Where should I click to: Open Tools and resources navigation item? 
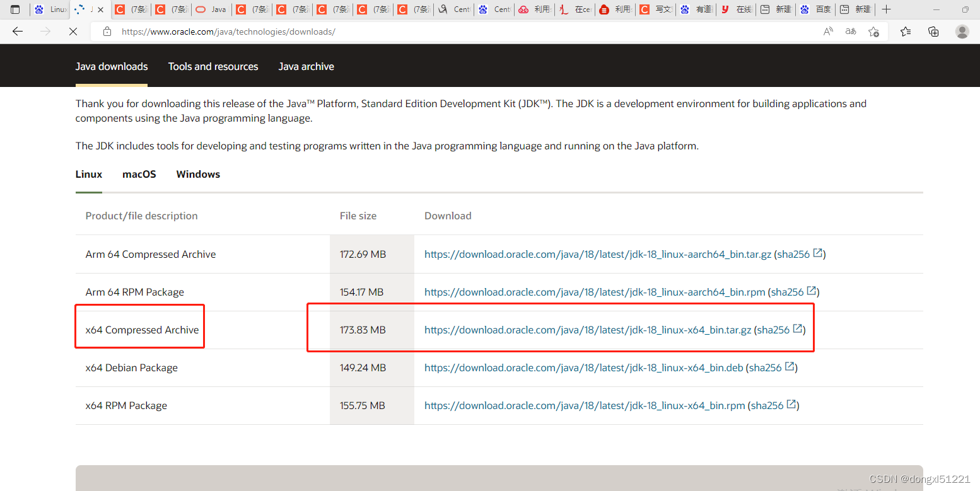click(213, 66)
